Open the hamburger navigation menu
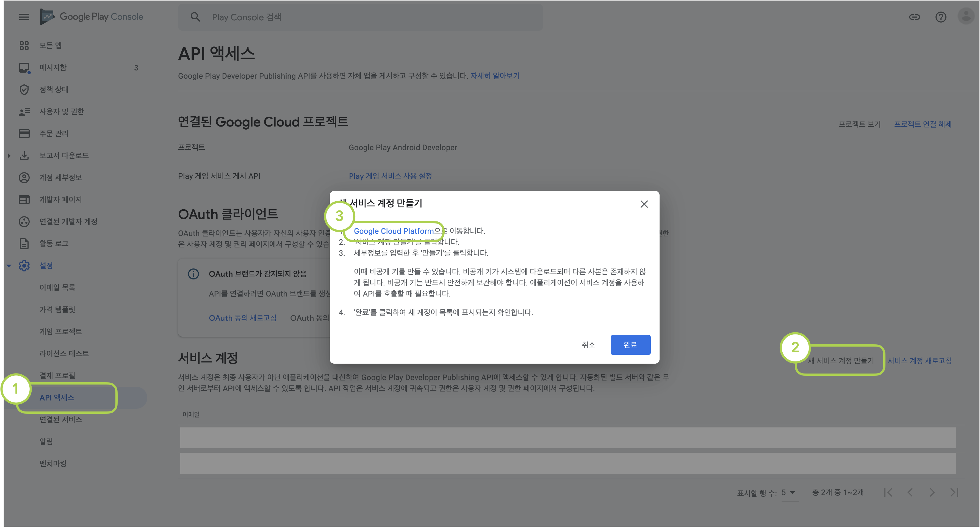Screen dimensions: 980x527 click(x=24, y=17)
